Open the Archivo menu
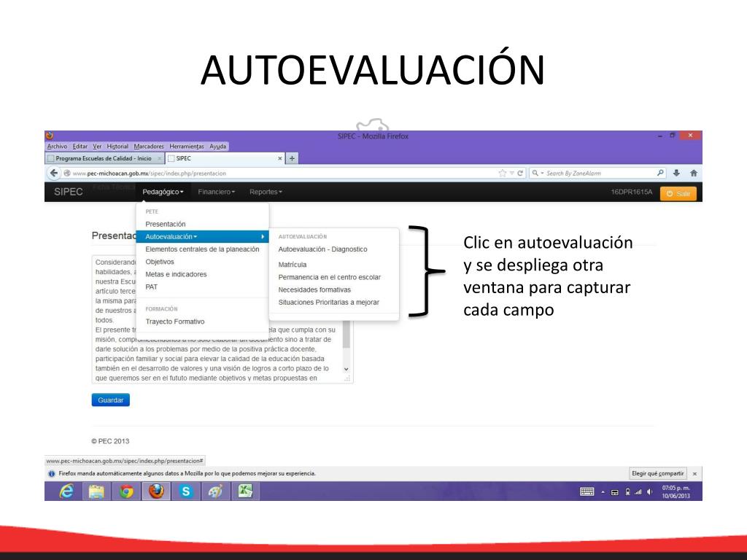 coord(57,146)
